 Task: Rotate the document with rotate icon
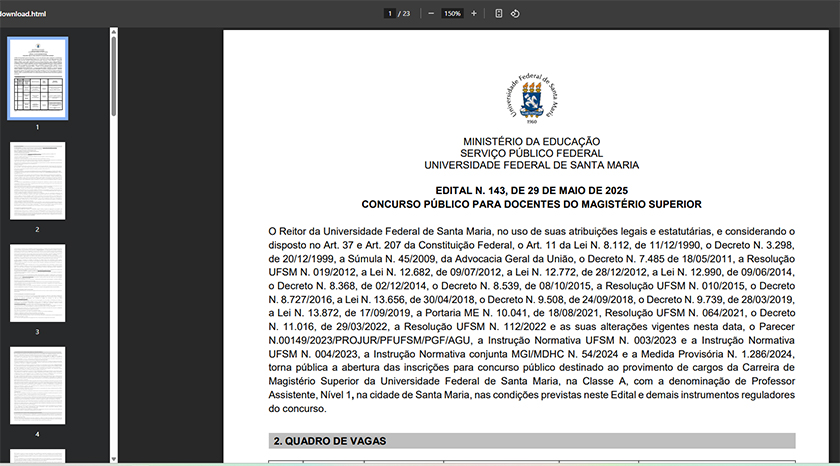tap(515, 13)
